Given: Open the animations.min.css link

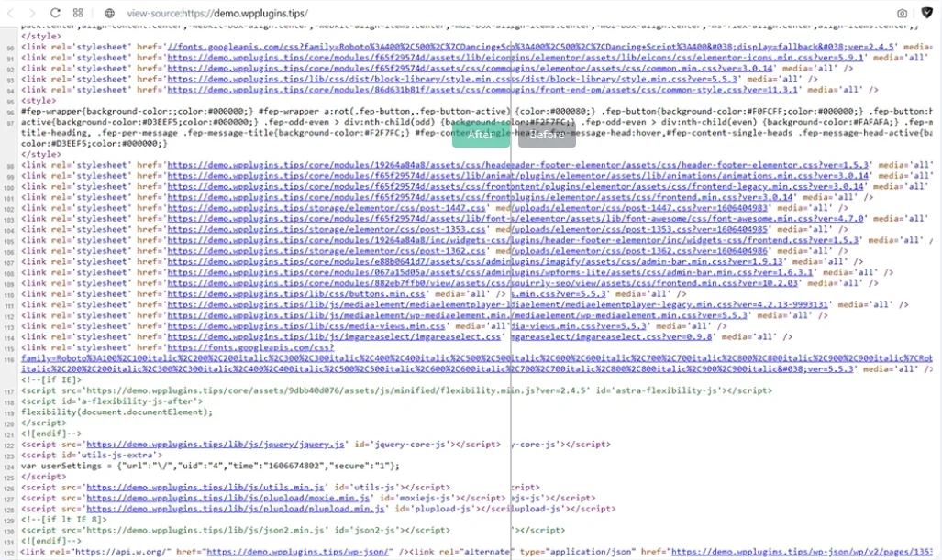Looking at the screenshot, I should point(518,176).
